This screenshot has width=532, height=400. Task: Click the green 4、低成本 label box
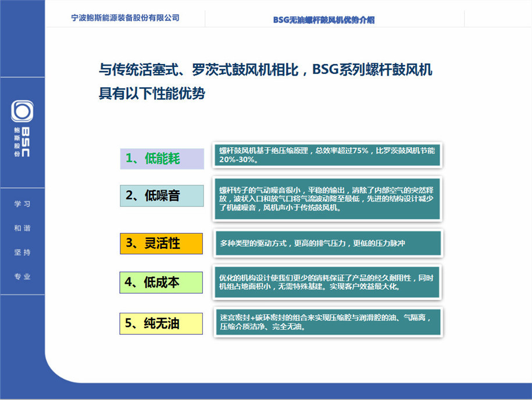(x=162, y=283)
